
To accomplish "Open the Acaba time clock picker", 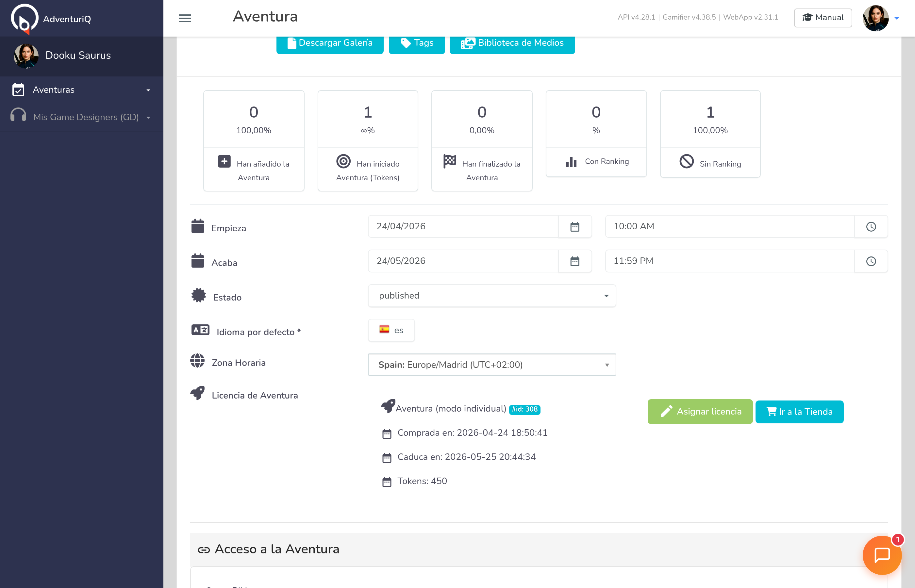I will [871, 261].
